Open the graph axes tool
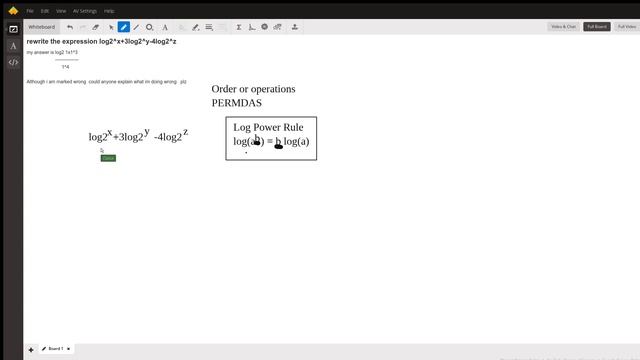Image resolution: width=640 pixels, height=360 pixels. click(x=252, y=27)
